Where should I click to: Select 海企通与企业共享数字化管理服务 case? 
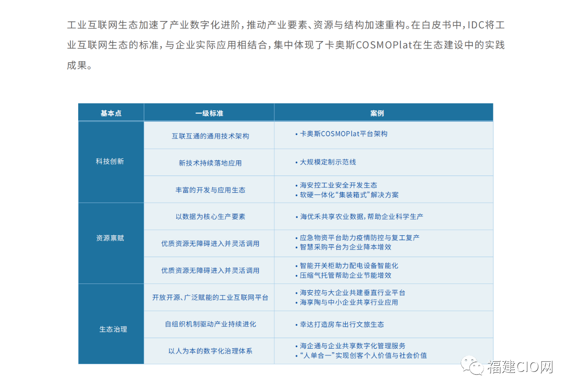(x=350, y=346)
